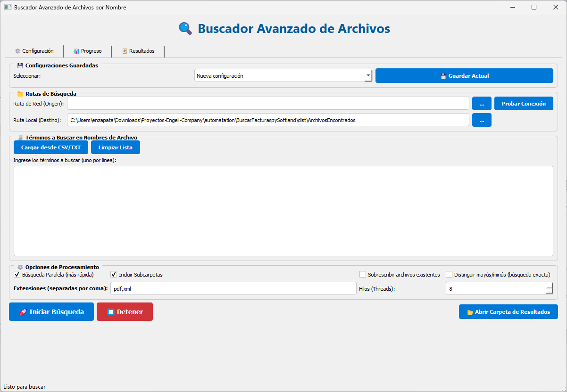567x392 pixels.
Task: Click the floppy disk icon on Guardar Actual
Action: pos(443,76)
